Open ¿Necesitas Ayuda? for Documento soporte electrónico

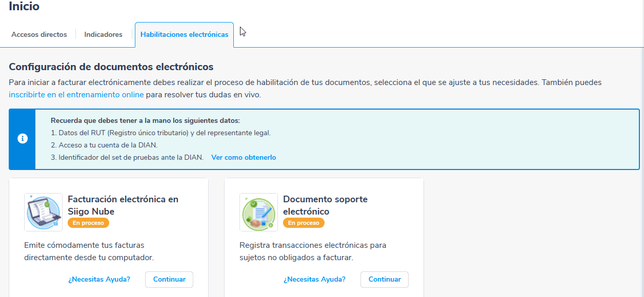coord(314,280)
